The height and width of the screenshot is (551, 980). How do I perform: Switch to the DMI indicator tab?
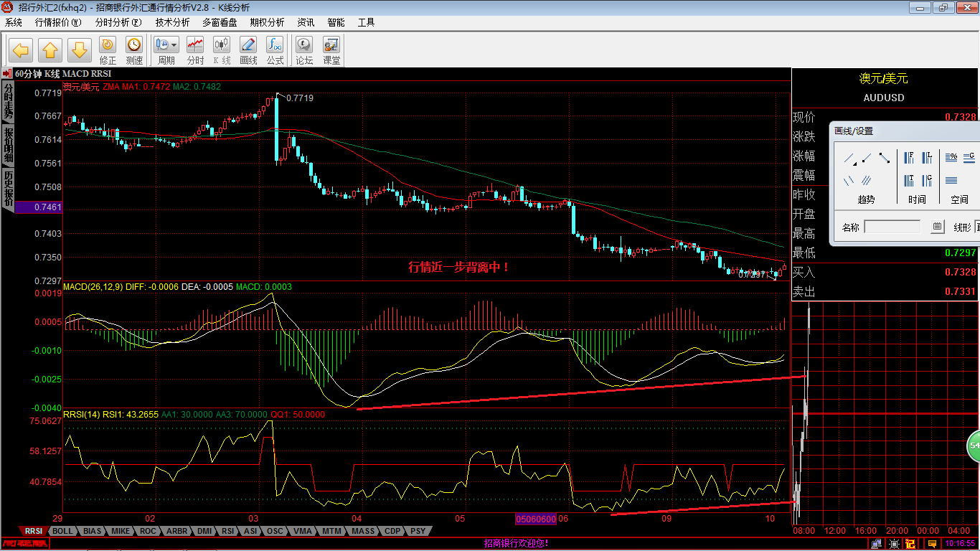pos(204,532)
